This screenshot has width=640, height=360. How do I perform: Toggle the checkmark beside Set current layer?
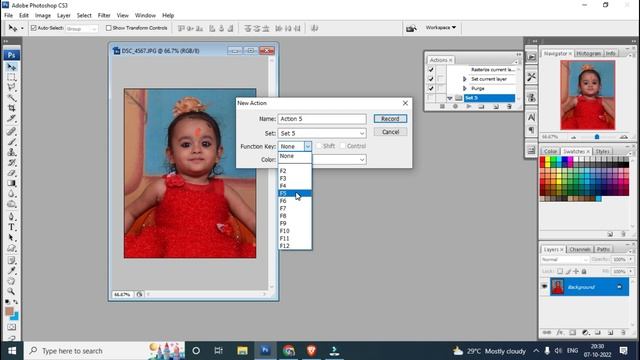click(431, 79)
